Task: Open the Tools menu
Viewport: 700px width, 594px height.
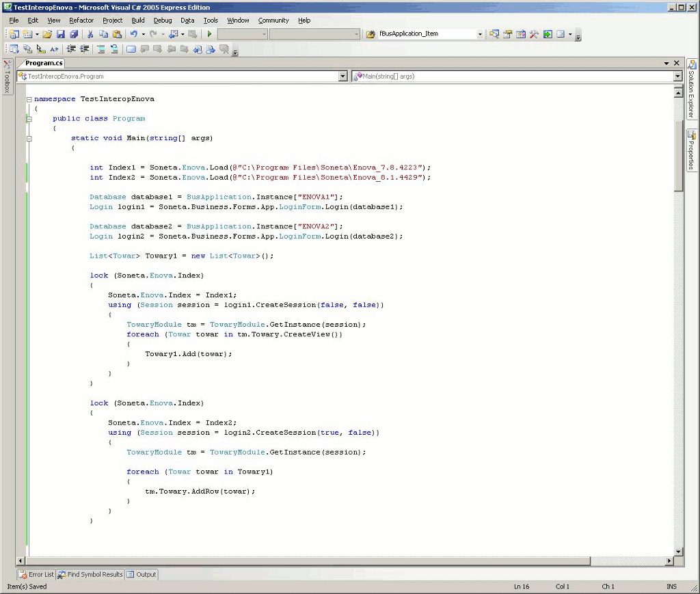Action: (x=211, y=20)
